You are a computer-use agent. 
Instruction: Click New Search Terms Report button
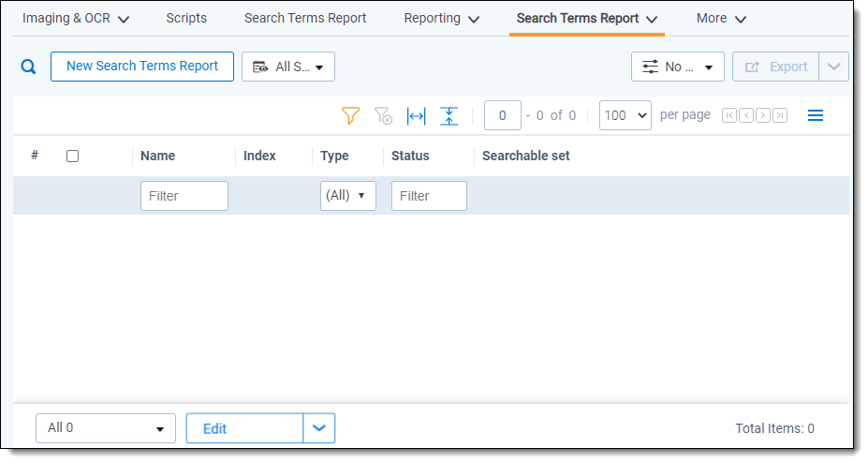click(142, 66)
